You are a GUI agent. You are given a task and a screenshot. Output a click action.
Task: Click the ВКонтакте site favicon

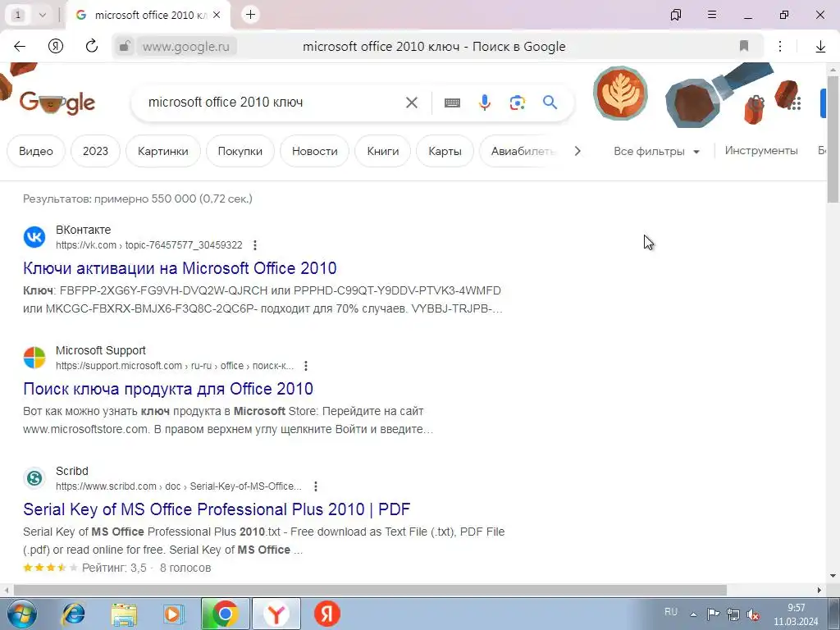tap(34, 237)
